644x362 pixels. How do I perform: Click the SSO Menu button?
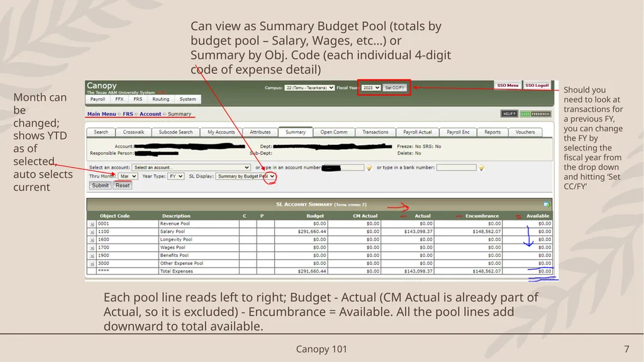(508, 85)
